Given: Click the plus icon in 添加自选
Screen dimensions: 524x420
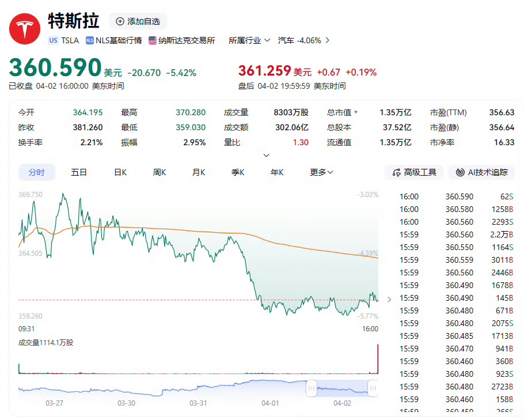Looking at the screenshot, I should [120, 21].
